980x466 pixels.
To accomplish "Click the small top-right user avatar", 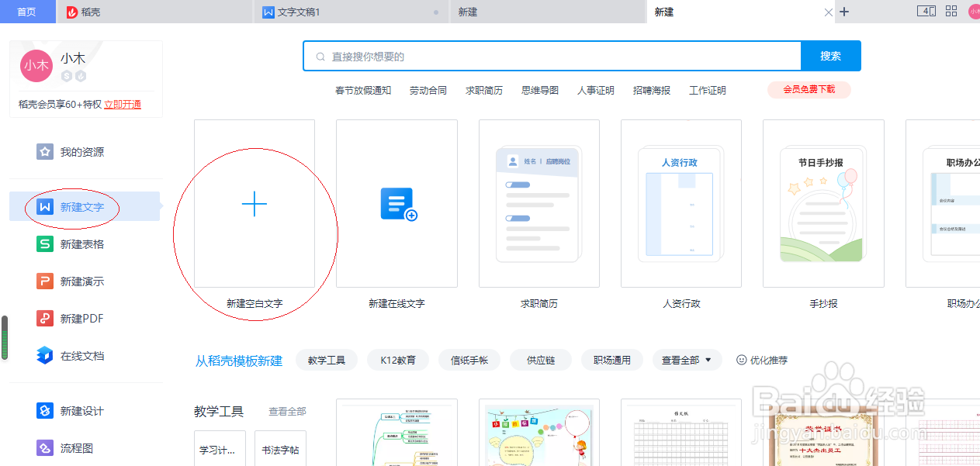I will 974,12.
